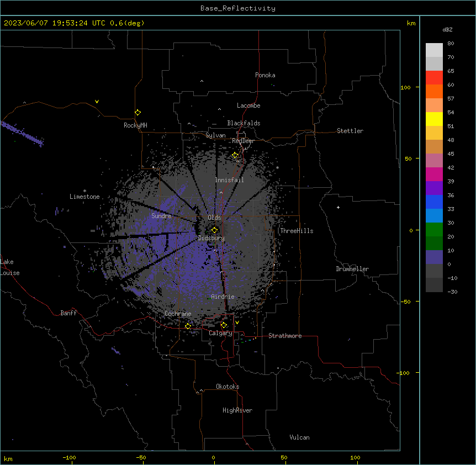Click the Olds city label
This screenshot has height=465, width=476.
(214, 218)
